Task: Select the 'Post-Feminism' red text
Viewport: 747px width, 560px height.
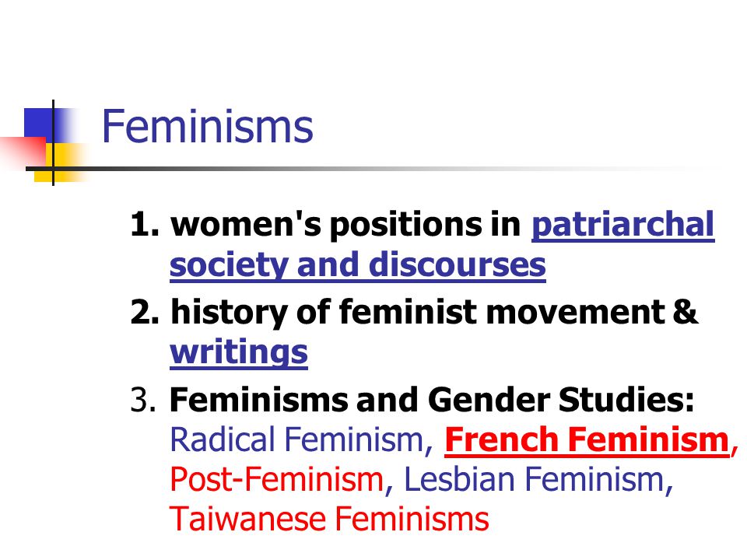Action: tap(276, 479)
